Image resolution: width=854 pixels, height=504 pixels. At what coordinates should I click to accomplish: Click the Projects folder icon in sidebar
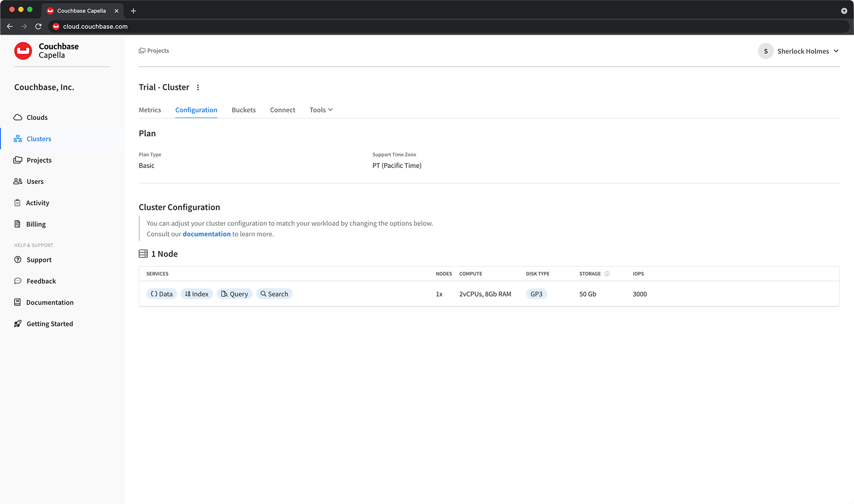pos(18,160)
